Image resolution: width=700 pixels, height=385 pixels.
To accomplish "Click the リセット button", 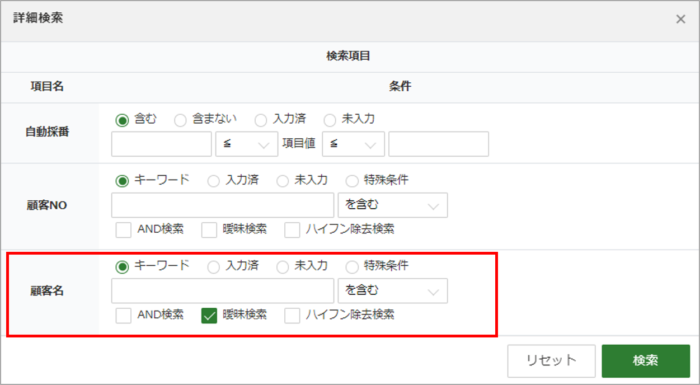I will click(551, 361).
